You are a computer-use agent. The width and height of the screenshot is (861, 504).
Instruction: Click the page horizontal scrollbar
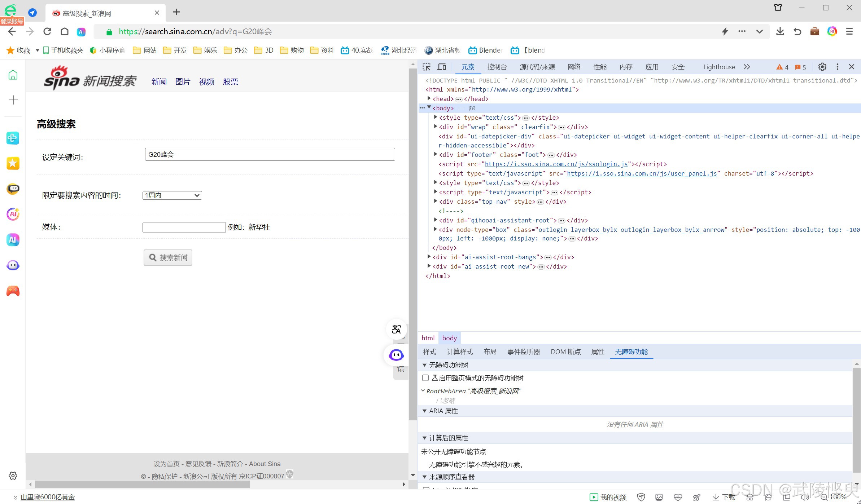pyautogui.click(x=142, y=484)
